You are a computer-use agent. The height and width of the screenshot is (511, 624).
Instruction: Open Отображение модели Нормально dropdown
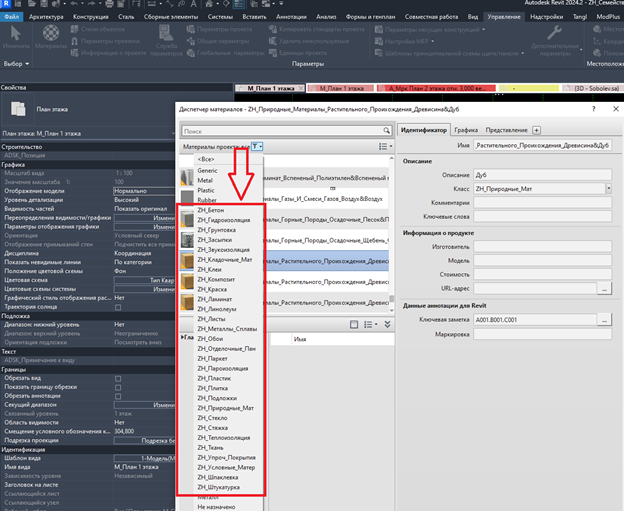click(144, 191)
